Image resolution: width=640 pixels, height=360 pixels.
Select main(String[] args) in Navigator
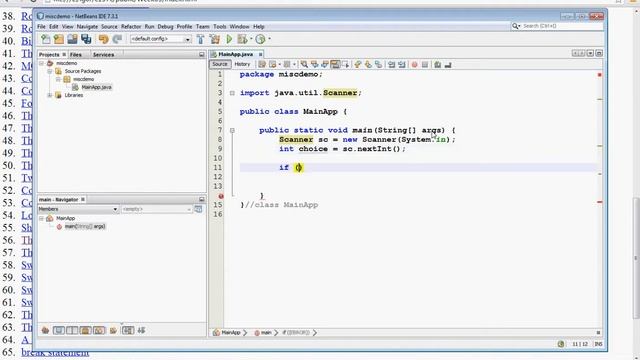pyautogui.click(x=85, y=226)
